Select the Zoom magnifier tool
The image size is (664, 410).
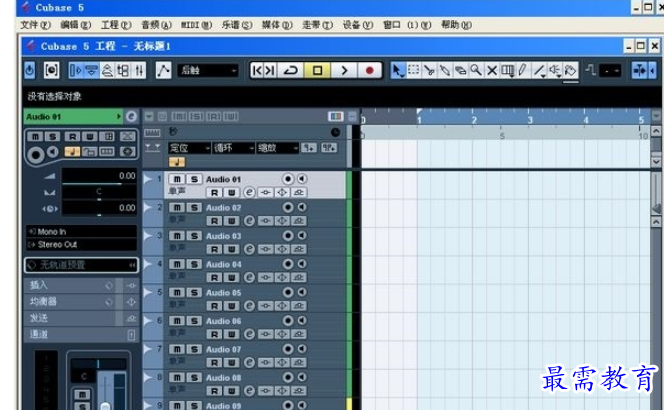coord(476,70)
